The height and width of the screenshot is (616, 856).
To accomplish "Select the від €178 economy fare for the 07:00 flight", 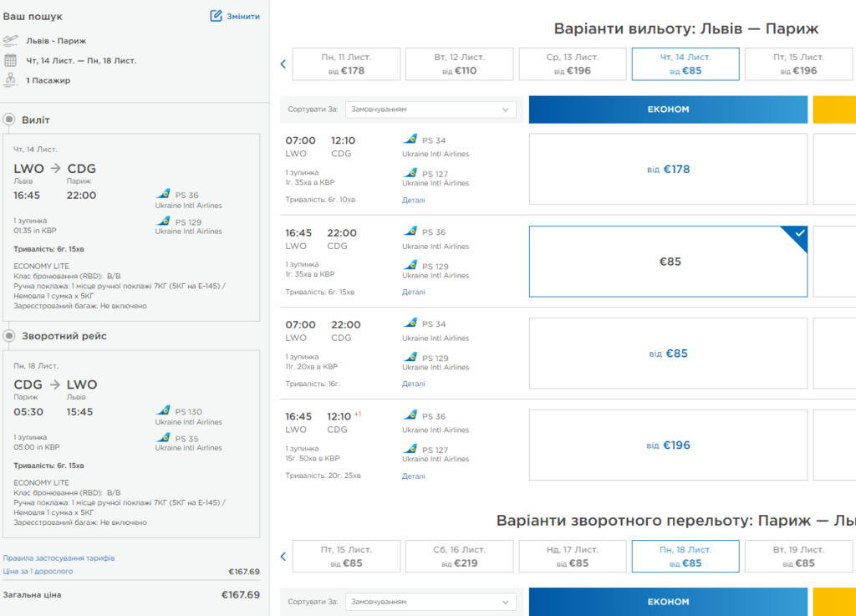I will [668, 169].
